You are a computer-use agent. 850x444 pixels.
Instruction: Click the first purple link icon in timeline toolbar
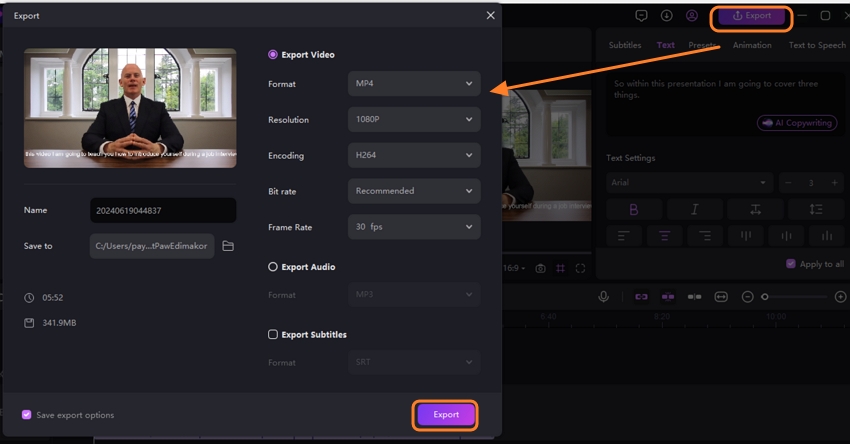pos(641,297)
